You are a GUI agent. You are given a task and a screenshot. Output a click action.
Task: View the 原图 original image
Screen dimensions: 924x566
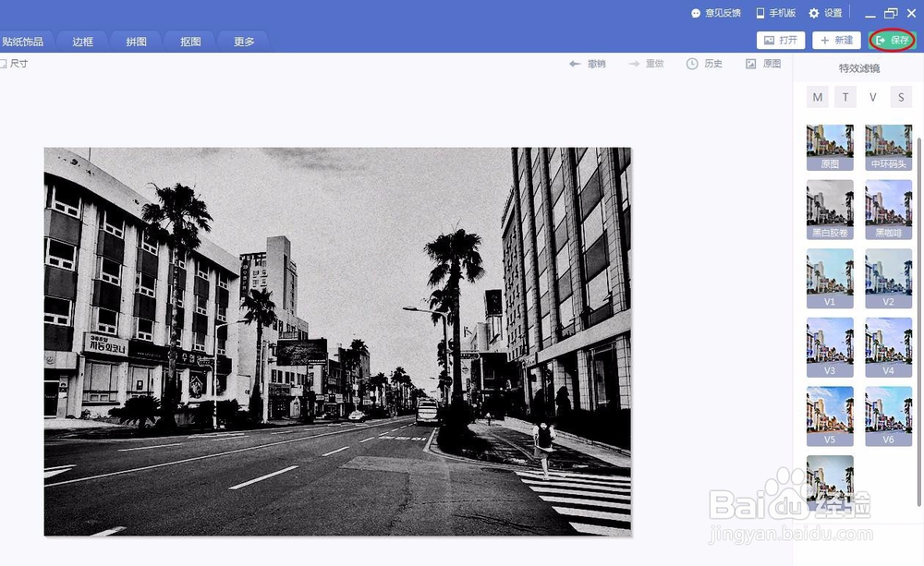764,64
